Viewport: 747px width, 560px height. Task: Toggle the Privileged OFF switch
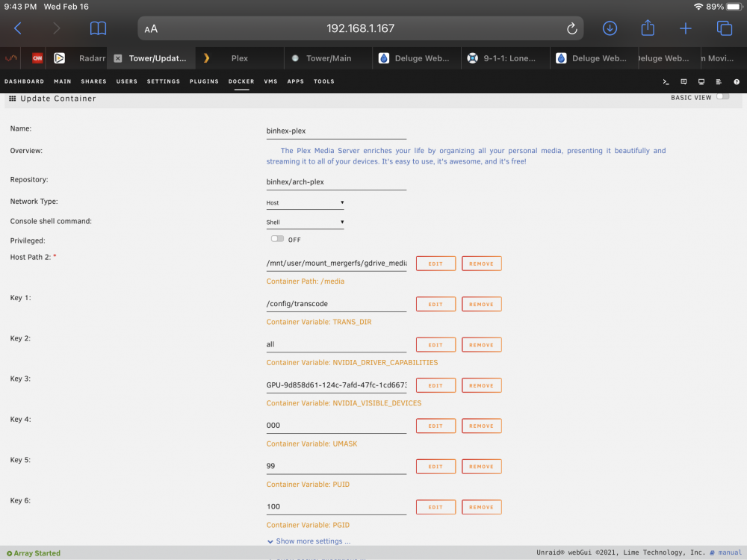[277, 239]
